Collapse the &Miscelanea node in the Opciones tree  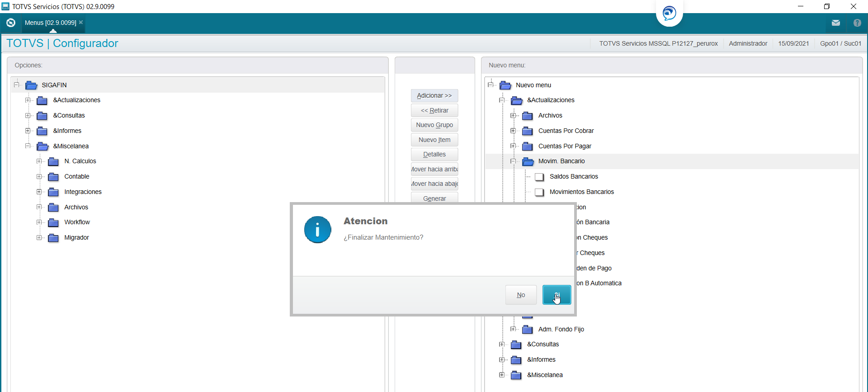point(28,146)
